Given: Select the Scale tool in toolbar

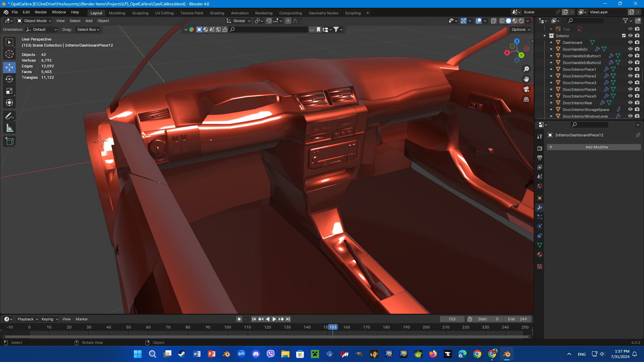Looking at the screenshot, I should (9, 91).
